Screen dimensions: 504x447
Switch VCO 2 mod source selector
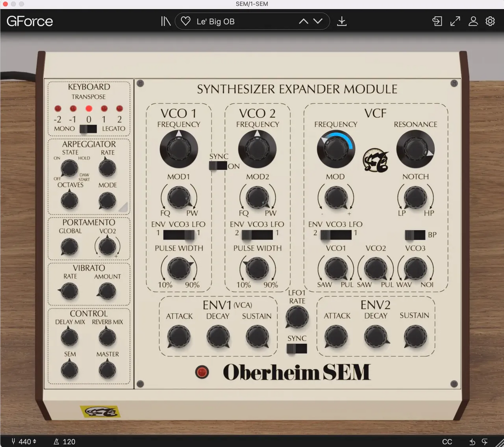tap(257, 235)
